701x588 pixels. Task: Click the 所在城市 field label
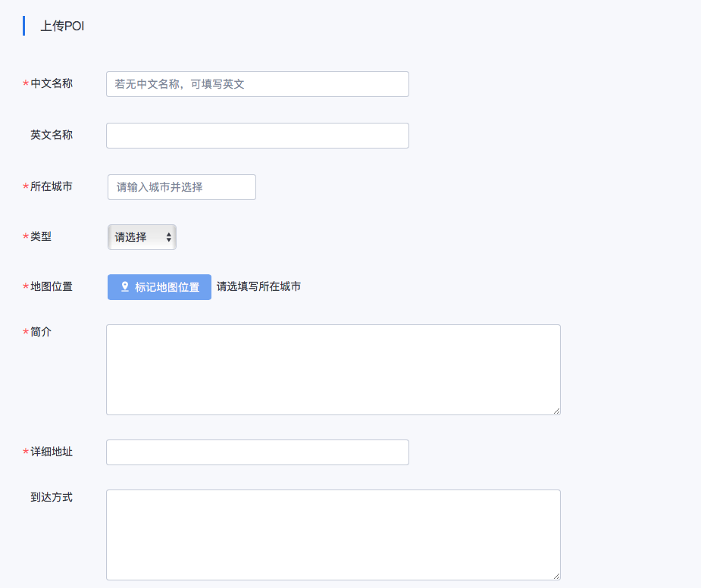point(52,186)
